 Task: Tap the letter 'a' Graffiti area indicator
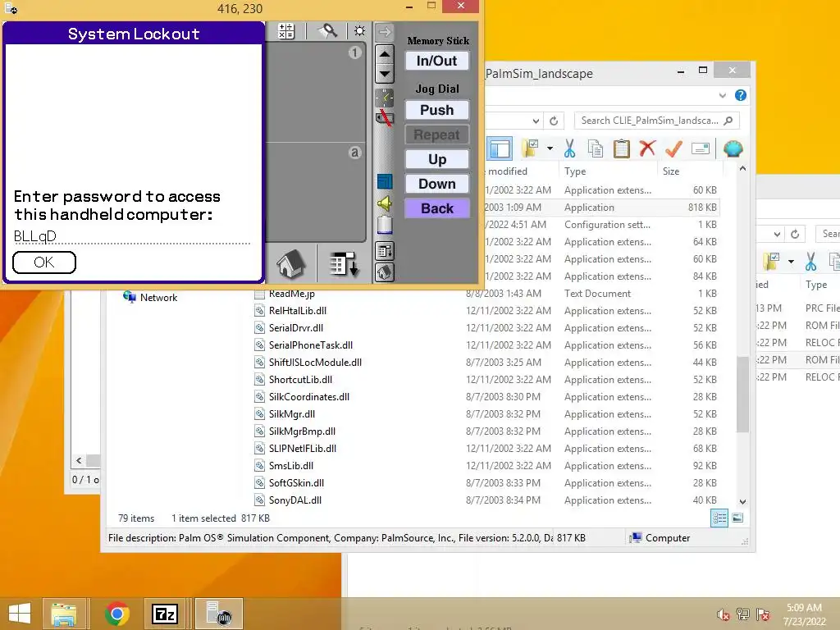[x=354, y=153]
